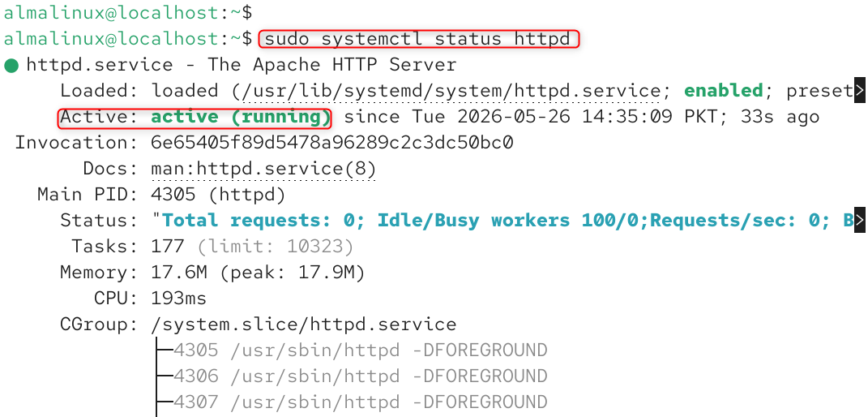Click the 'CGroup:' label
This screenshot has width=868, height=417.
(x=100, y=325)
